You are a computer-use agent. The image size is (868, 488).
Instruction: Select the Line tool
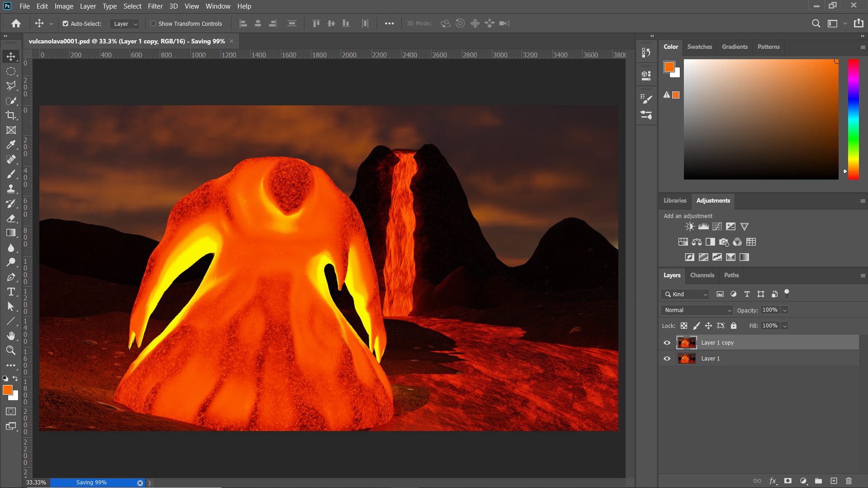[x=11, y=321]
